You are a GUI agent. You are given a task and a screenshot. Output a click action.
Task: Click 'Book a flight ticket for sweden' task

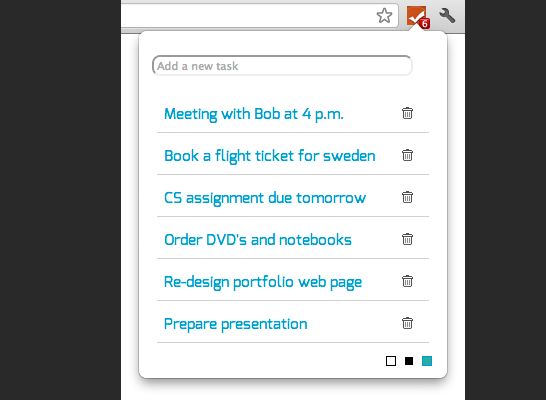coord(270,156)
